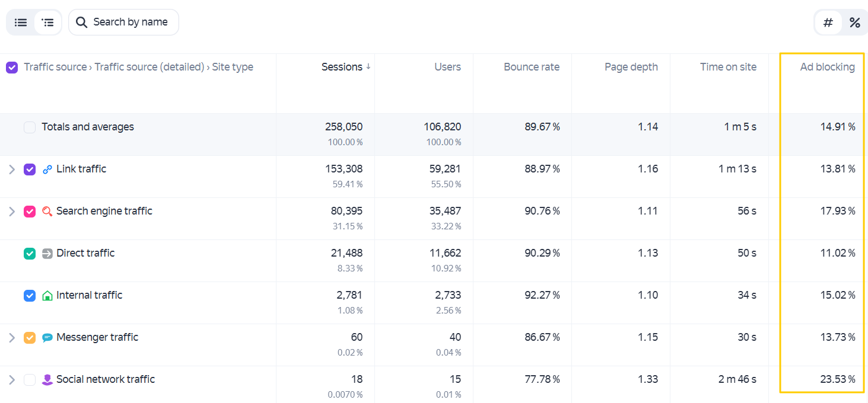Viewport: 868px width, 403px height.
Task: Click the Direct traffic arrow icon
Action: click(x=47, y=254)
